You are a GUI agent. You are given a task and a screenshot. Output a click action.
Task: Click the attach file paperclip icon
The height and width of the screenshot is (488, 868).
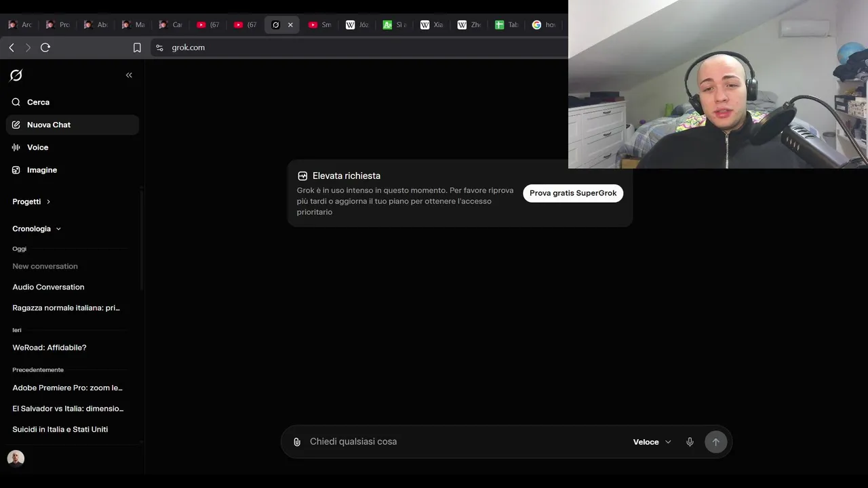(296, 442)
